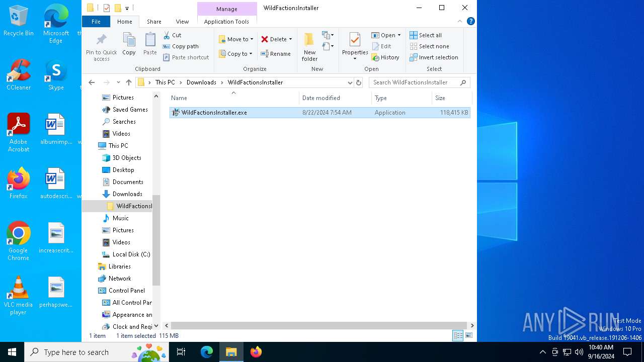Open VLC media player desktop icon
Image resolution: width=644 pixels, height=362 pixels.
18,296
